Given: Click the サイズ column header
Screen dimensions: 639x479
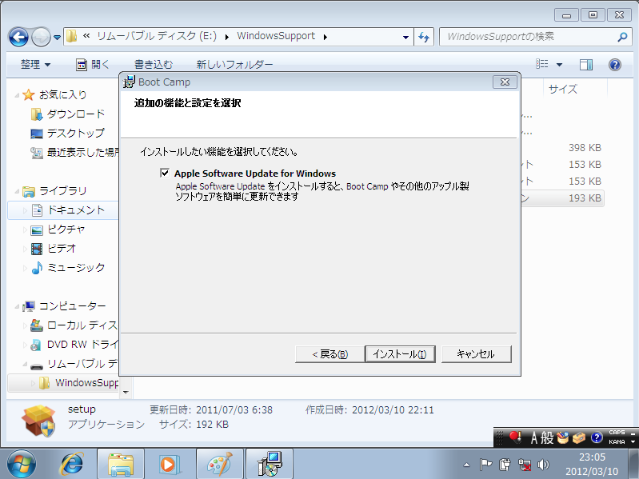Looking at the screenshot, I should point(575,89).
